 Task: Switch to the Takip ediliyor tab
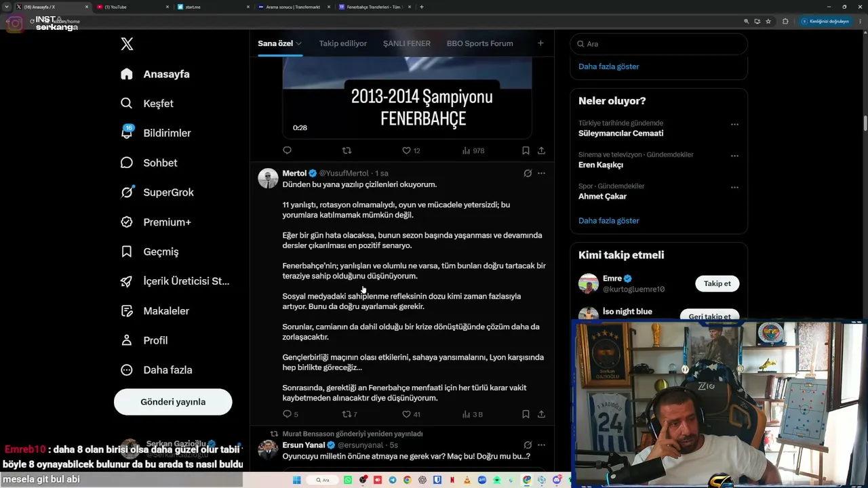click(343, 43)
